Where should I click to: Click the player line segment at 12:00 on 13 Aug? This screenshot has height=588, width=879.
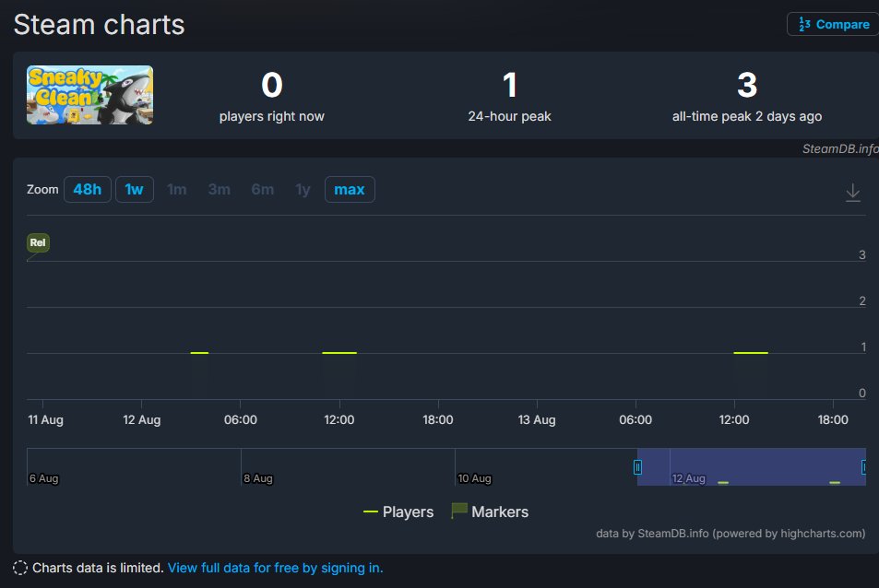pyautogui.click(x=751, y=353)
